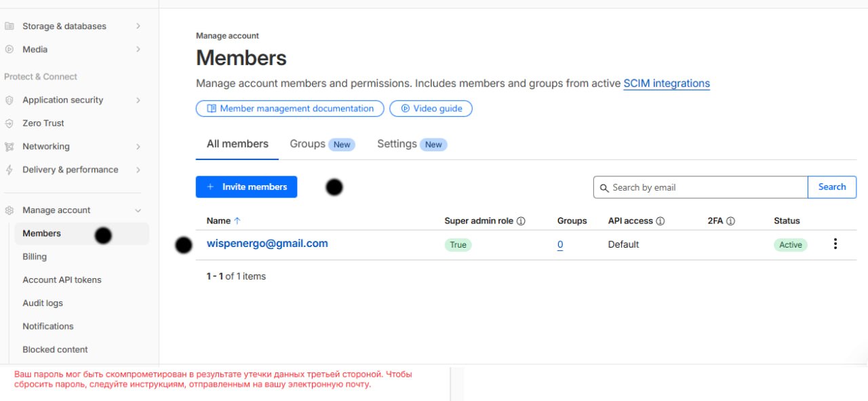Image resolution: width=868 pixels, height=401 pixels.
Task: Click the Super admin role info icon
Action: tap(521, 221)
